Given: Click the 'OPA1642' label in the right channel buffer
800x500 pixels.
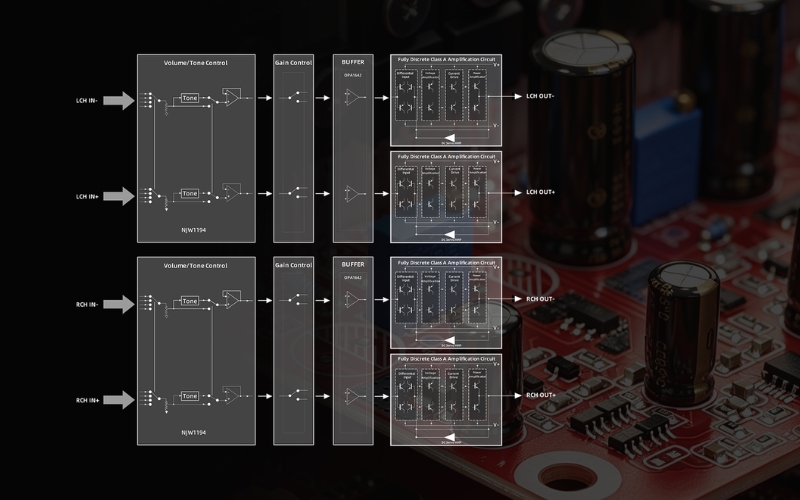Looking at the screenshot, I should click(x=353, y=278).
